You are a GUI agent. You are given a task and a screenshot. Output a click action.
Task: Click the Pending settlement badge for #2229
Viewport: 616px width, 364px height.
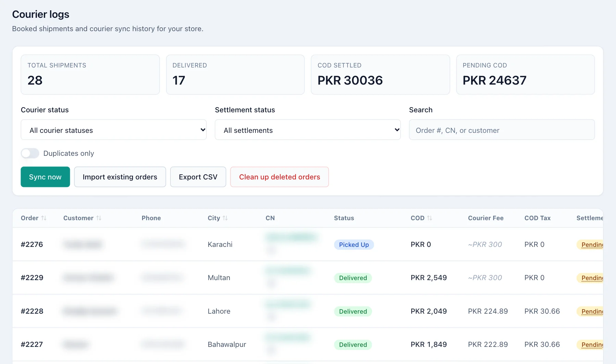click(590, 278)
